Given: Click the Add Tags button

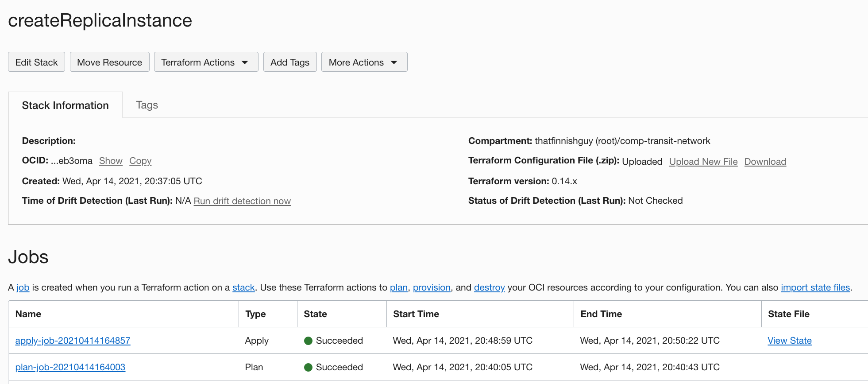Looking at the screenshot, I should (x=290, y=62).
